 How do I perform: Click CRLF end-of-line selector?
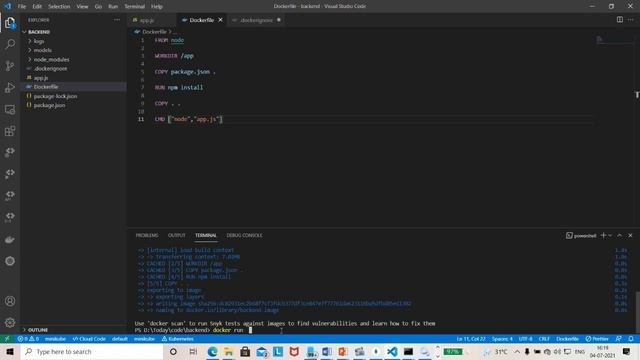(544, 339)
